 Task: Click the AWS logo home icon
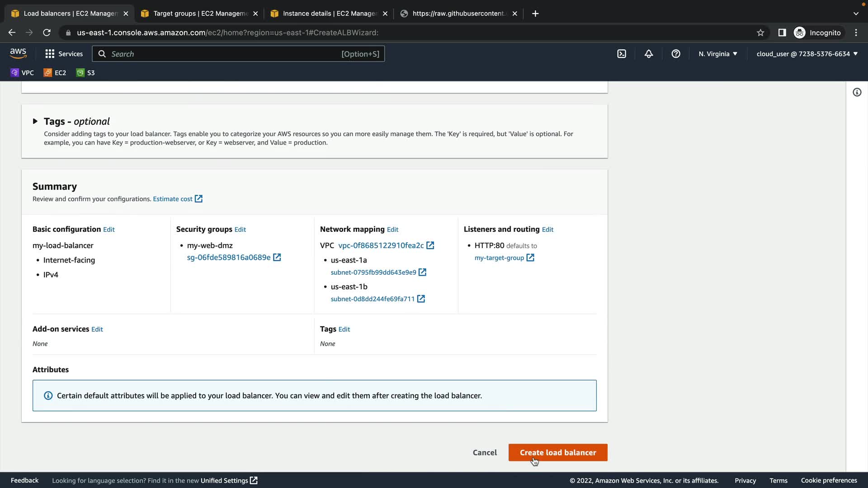[x=18, y=53]
